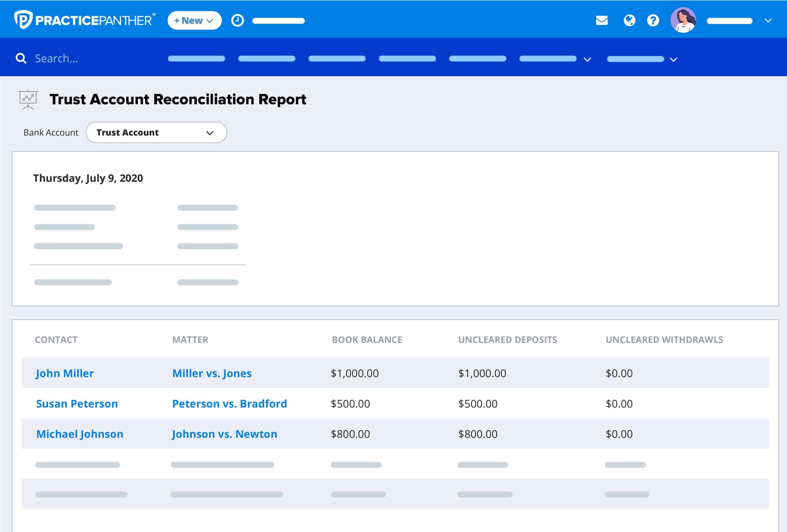View the Miller vs. Jones matter
787x532 pixels.
pos(212,373)
